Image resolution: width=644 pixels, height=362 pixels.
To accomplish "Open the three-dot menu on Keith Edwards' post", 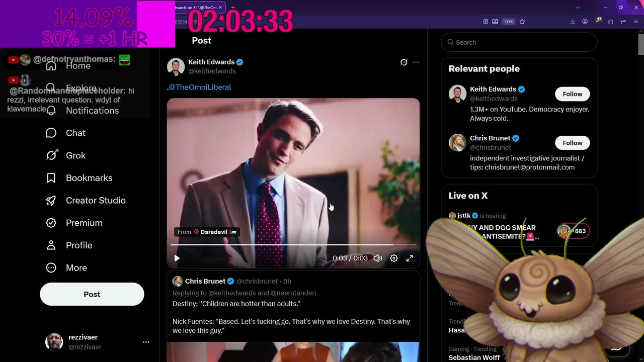I will click(416, 62).
